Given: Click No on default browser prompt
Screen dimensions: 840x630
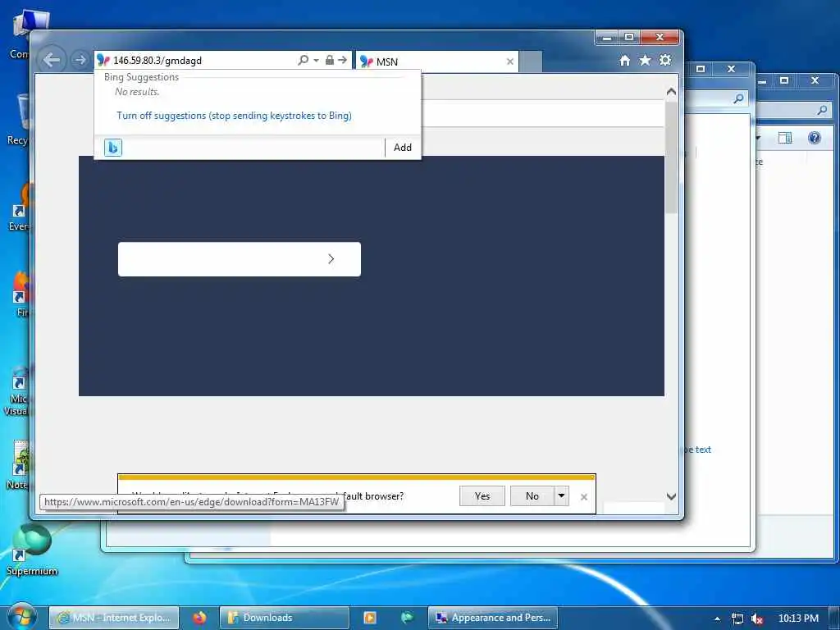Looking at the screenshot, I should pos(532,496).
